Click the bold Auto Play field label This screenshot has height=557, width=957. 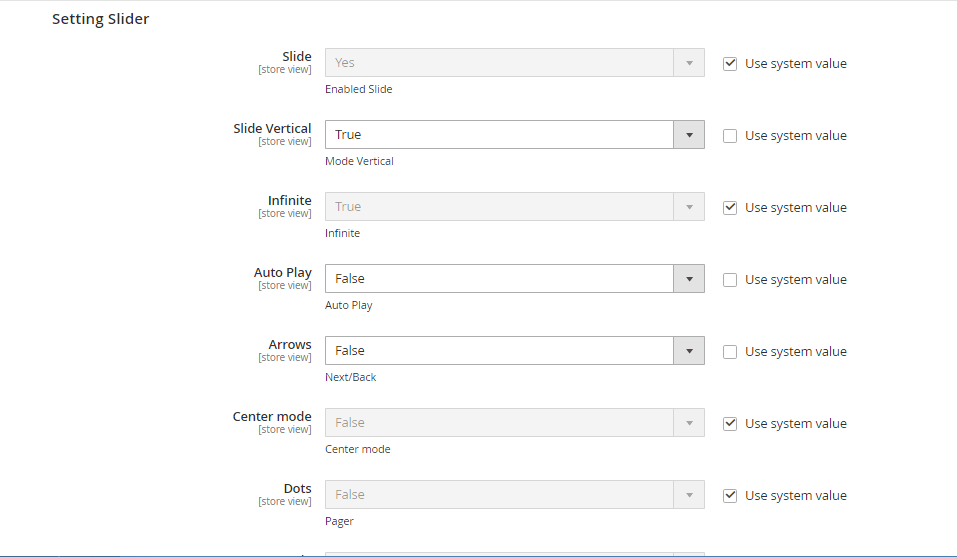(283, 273)
